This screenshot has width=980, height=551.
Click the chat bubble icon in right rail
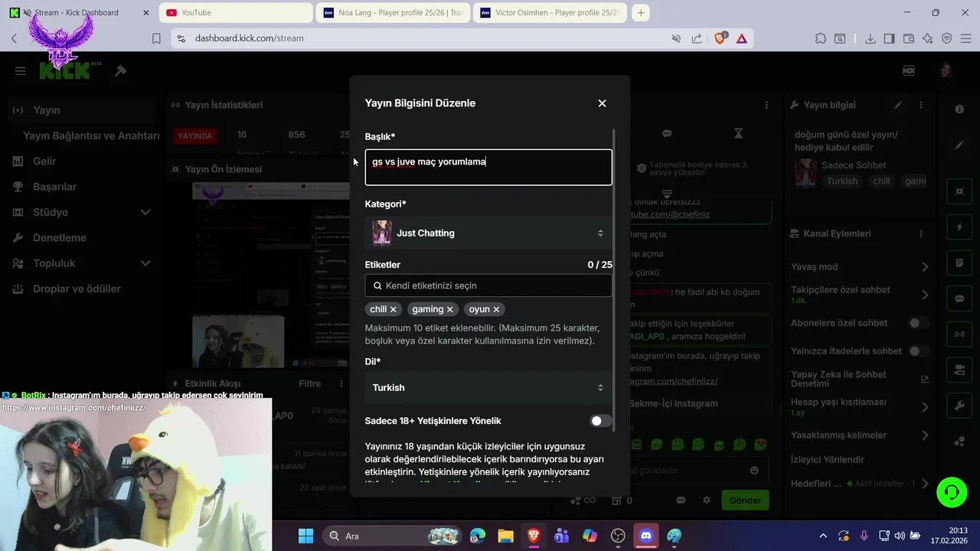(x=959, y=298)
